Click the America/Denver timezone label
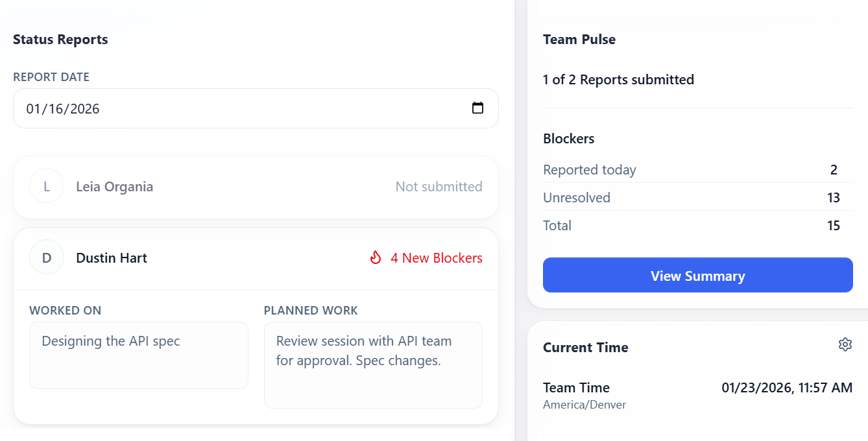 coord(584,405)
